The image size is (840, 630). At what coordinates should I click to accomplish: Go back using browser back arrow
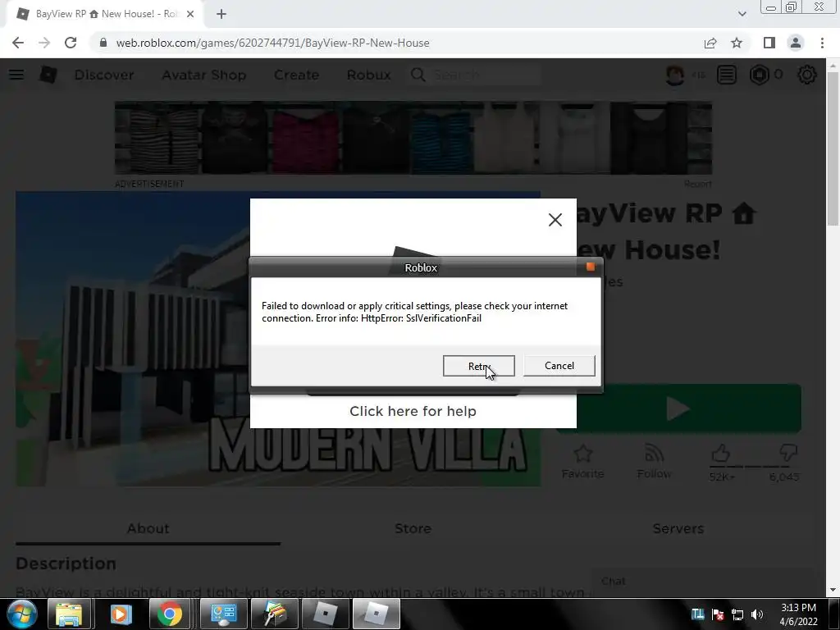[18, 43]
